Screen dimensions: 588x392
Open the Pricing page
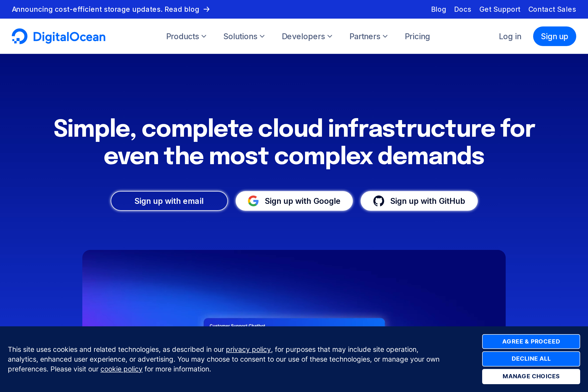(x=417, y=36)
